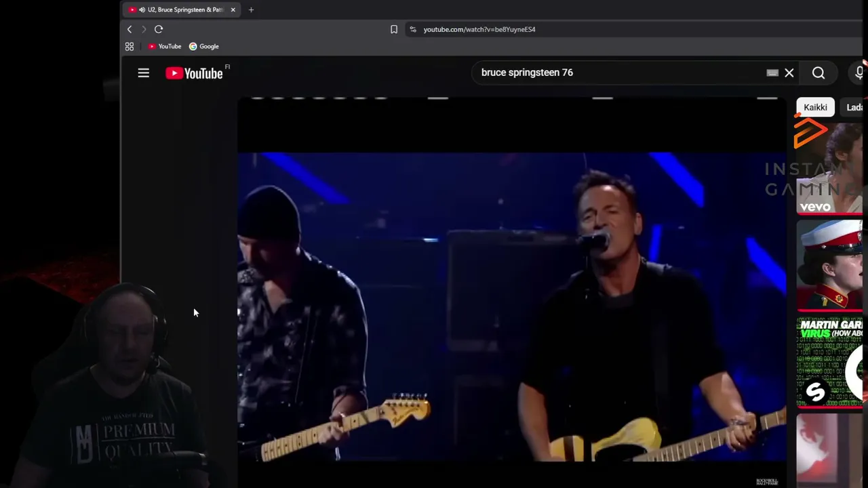Open the Google bookmark
Image resolution: width=868 pixels, height=488 pixels.
point(204,46)
